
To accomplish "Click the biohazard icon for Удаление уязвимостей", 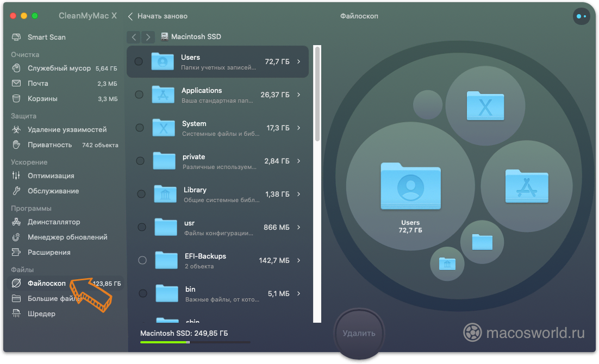I will [x=16, y=129].
